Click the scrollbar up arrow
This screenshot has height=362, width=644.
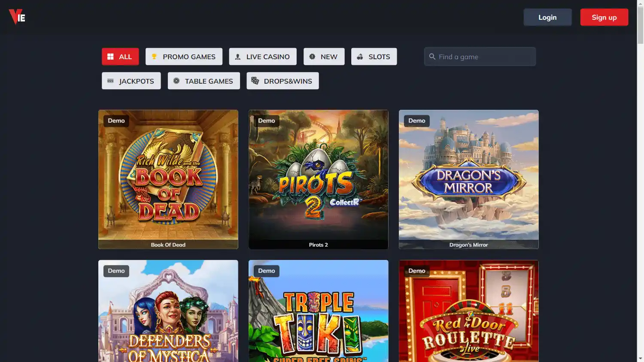click(x=641, y=3)
